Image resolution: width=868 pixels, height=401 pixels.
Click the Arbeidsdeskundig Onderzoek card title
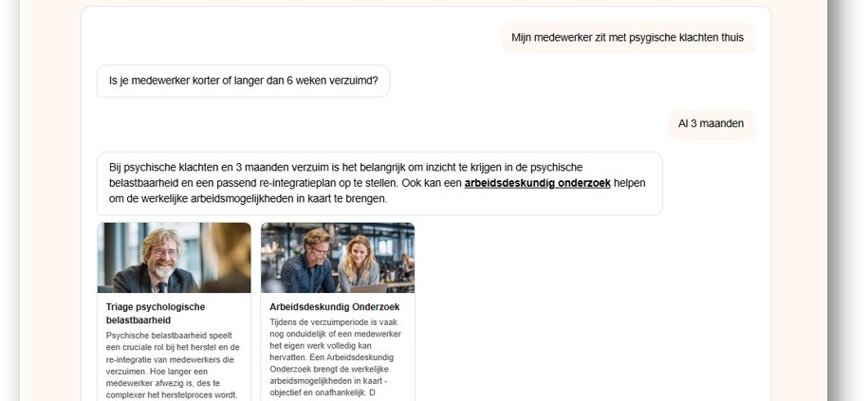[x=334, y=307]
